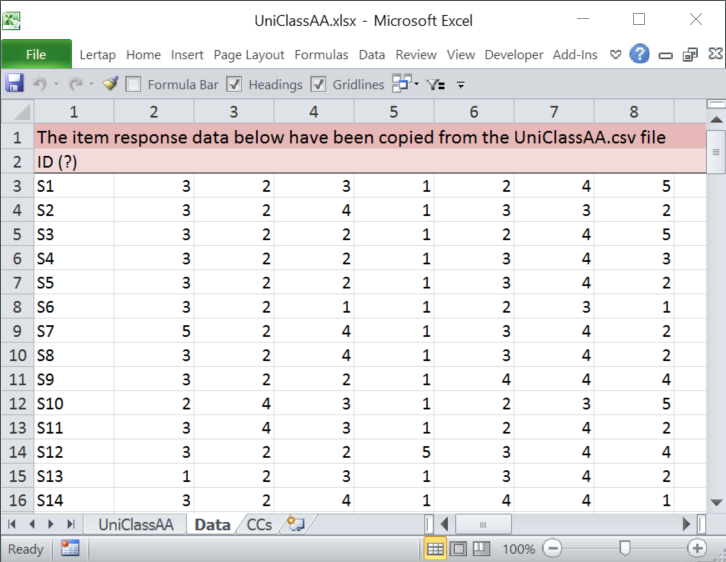Open the Lertap ribbon tab
The image size is (726, 562).
click(99, 55)
